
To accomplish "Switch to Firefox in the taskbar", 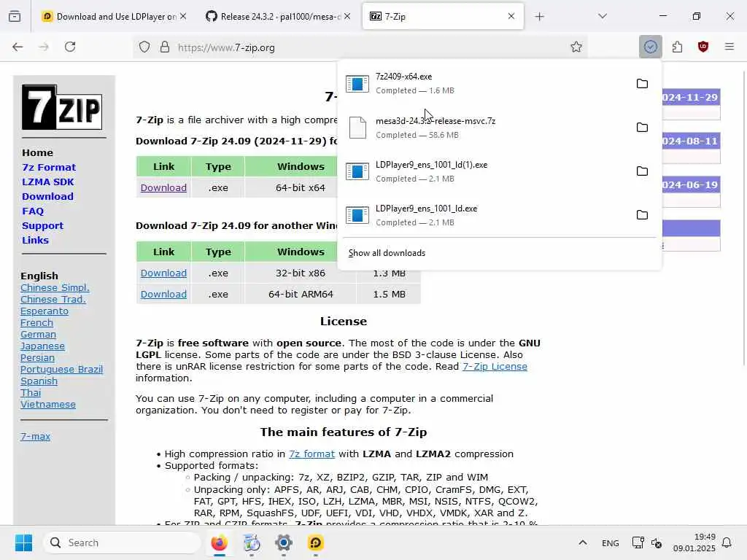I will tap(219, 542).
